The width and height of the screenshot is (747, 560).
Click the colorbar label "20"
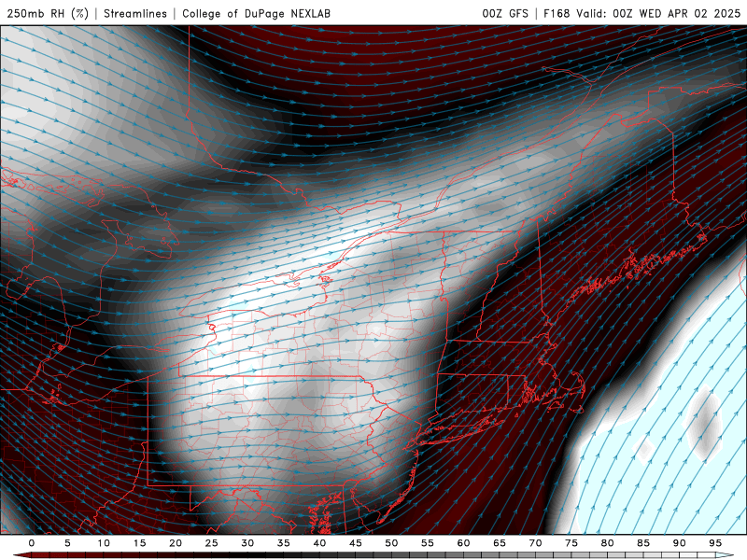click(176, 543)
